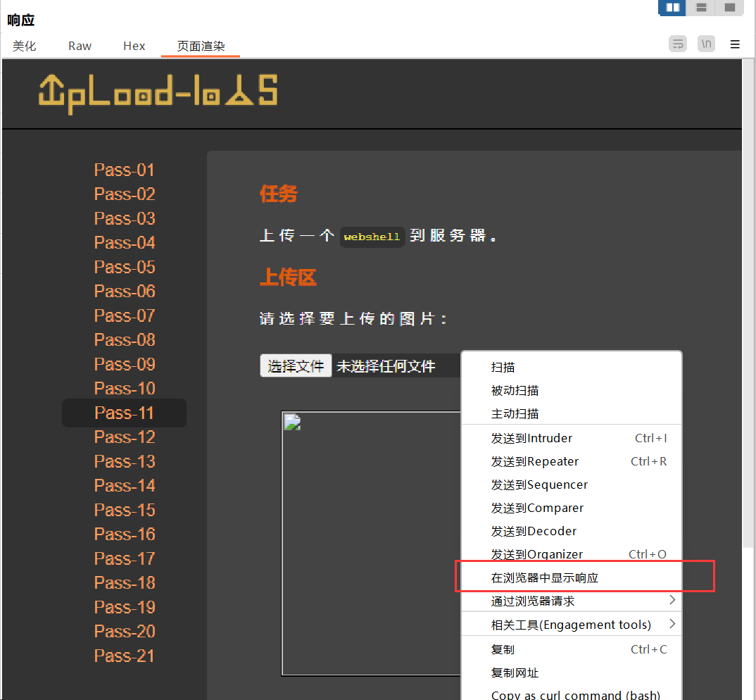Open the Hex response tab
756x700 pixels.
[134, 46]
